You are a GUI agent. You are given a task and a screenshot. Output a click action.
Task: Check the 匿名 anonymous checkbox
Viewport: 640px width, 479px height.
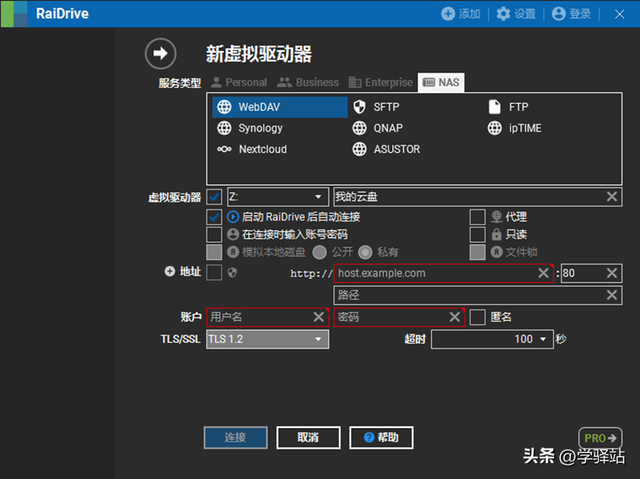pos(477,317)
